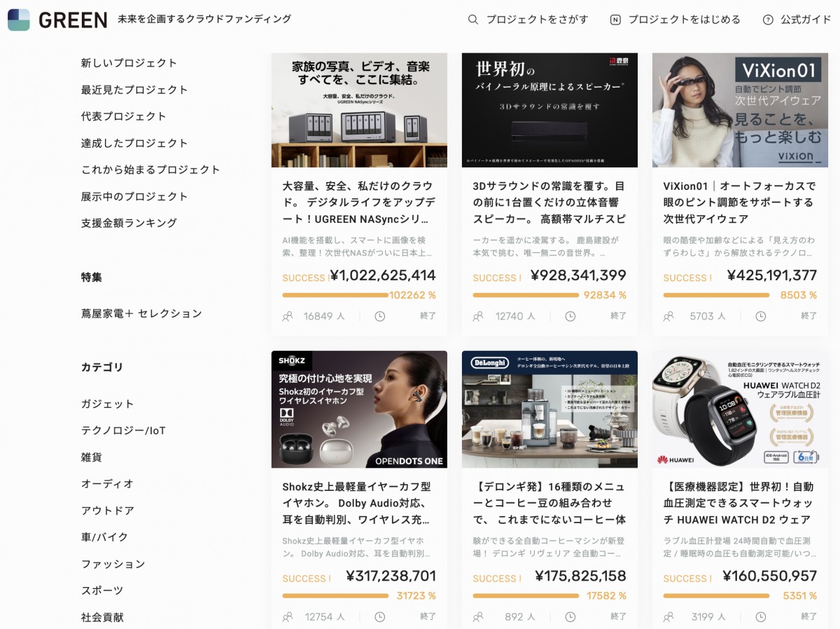
Task: Click clock icon on 3Dサラウンド speaker card
Action: click(570, 316)
